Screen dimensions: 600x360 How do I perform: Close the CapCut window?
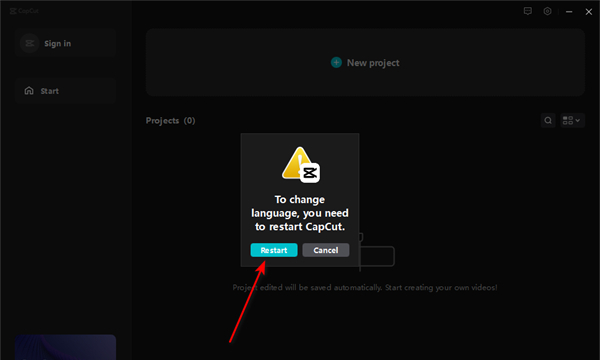point(589,11)
